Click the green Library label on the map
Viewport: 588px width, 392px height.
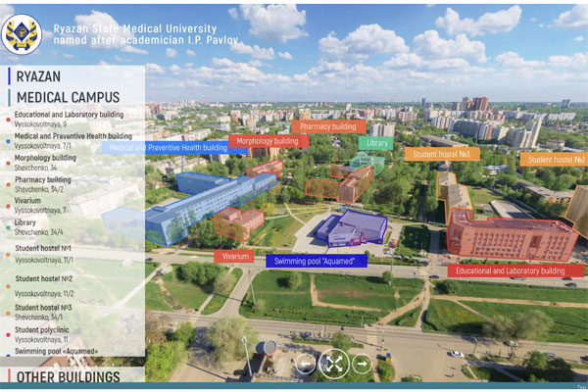click(x=376, y=143)
